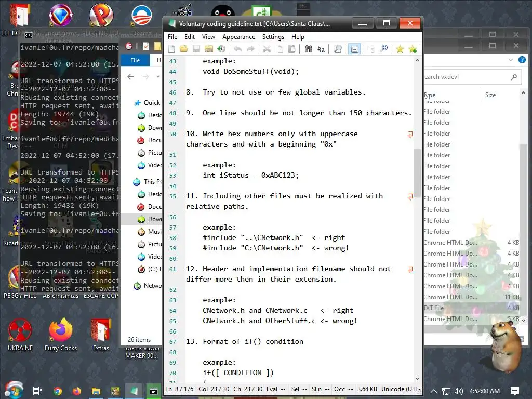Click Explorer's forward navigation arrow
This screenshot has height=399, width=532.
click(x=146, y=77)
